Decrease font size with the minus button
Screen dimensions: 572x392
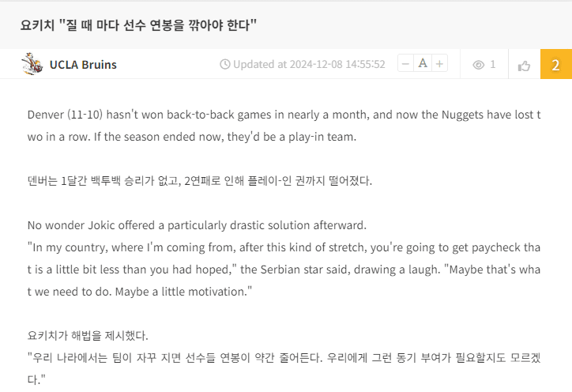pyautogui.click(x=405, y=64)
